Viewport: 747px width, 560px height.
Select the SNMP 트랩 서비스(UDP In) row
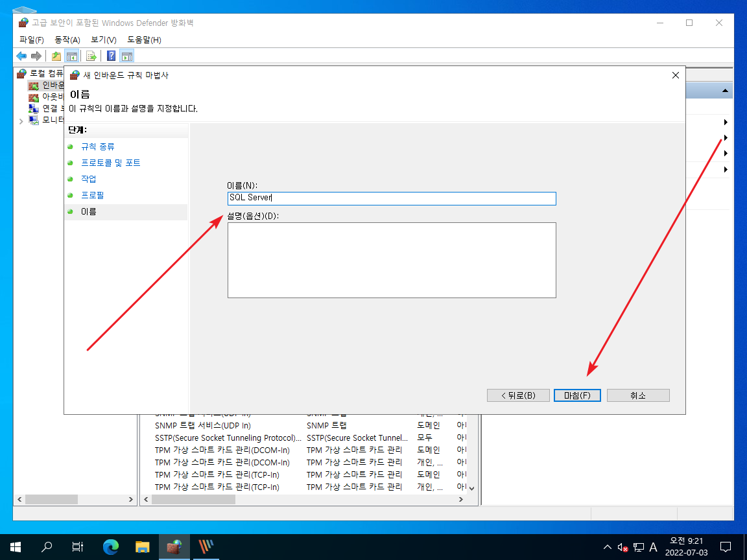(x=310, y=425)
